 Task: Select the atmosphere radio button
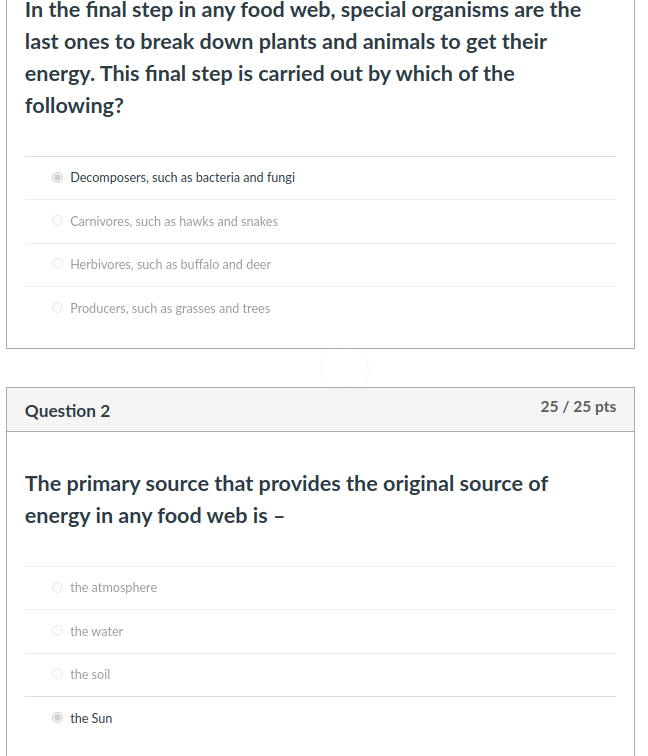point(58,588)
